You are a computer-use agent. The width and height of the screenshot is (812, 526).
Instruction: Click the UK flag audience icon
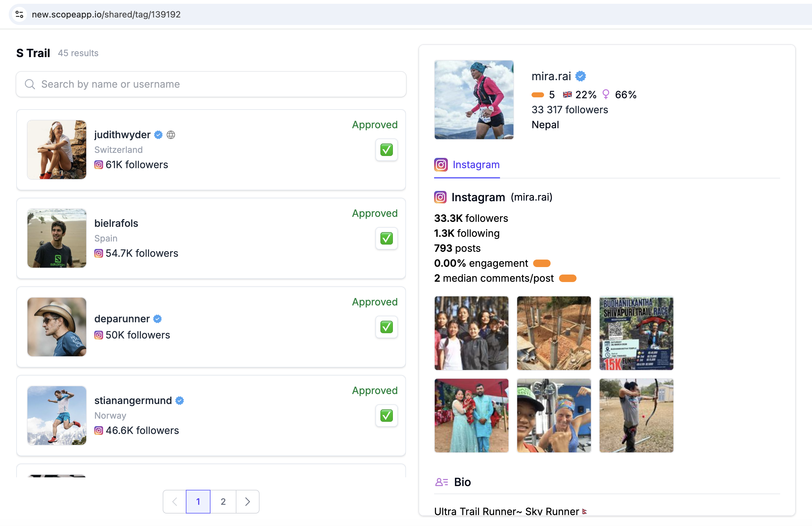click(x=567, y=95)
